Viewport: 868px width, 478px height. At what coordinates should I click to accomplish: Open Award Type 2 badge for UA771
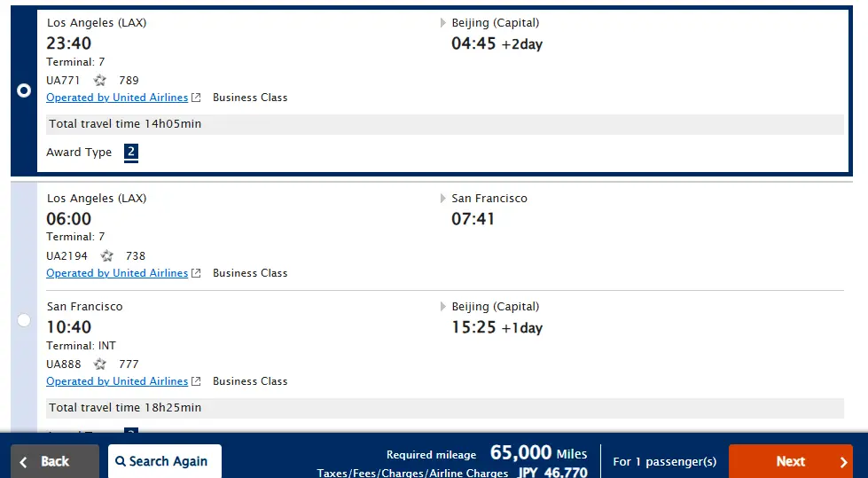pyautogui.click(x=131, y=153)
